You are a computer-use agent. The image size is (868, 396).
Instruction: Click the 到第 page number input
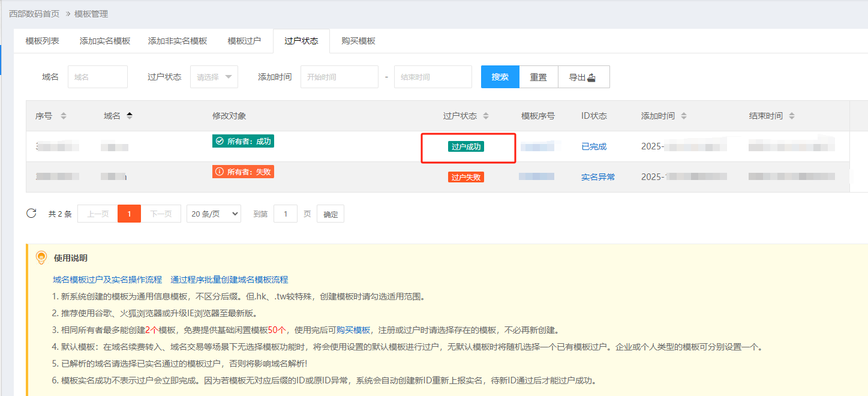pyautogui.click(x=286, y=214)
